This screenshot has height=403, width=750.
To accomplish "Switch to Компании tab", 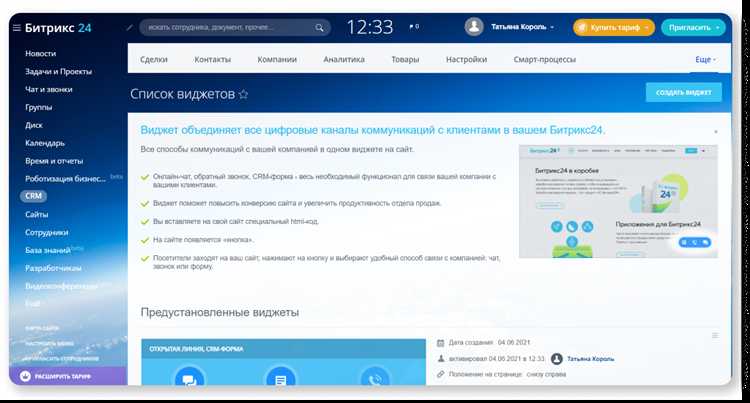I will pos(277,60).
